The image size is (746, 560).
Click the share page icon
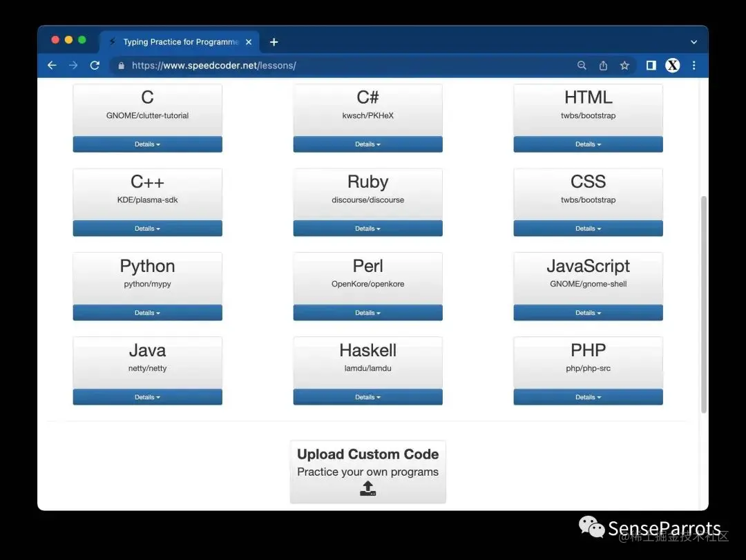point(603,66)
